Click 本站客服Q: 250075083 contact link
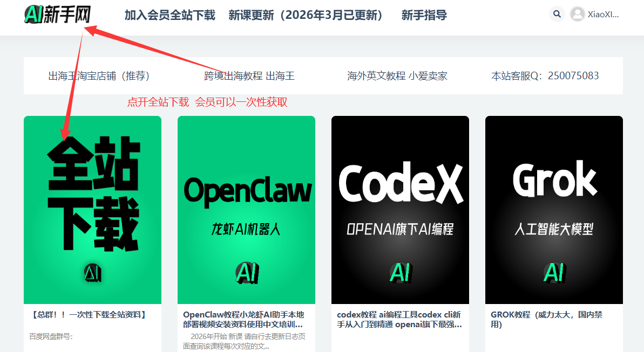Viewport: 644px width, 352px height. (545, 76)
